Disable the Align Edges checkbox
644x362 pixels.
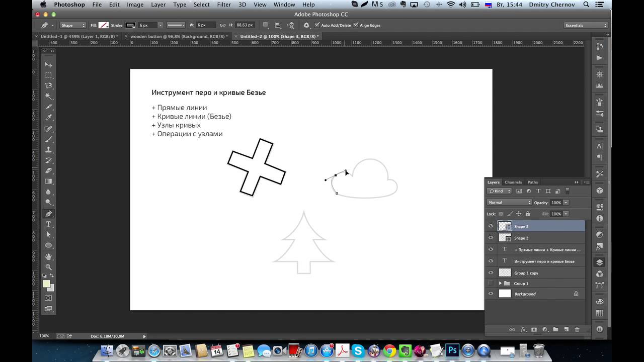pos(356,25)
